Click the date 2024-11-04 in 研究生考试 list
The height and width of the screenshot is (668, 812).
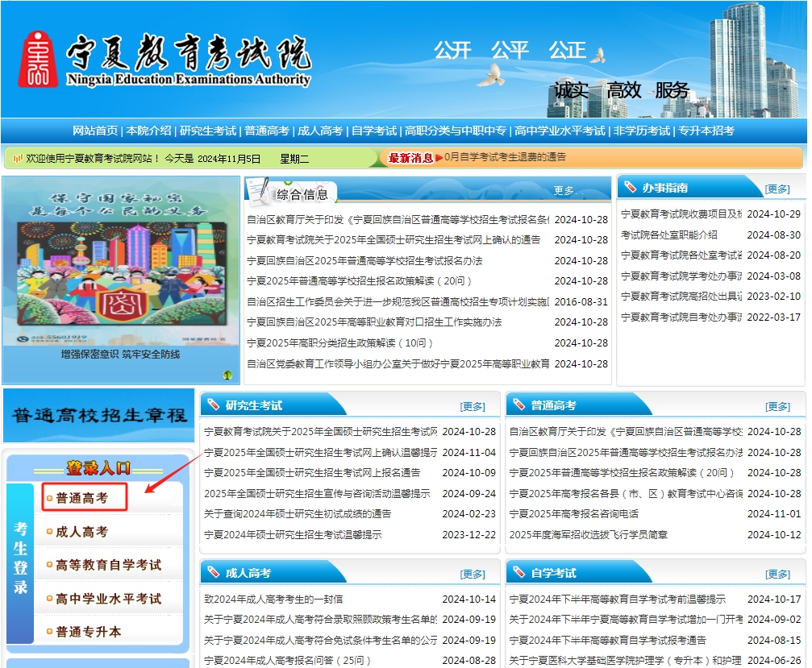click(x=469, y=453)
